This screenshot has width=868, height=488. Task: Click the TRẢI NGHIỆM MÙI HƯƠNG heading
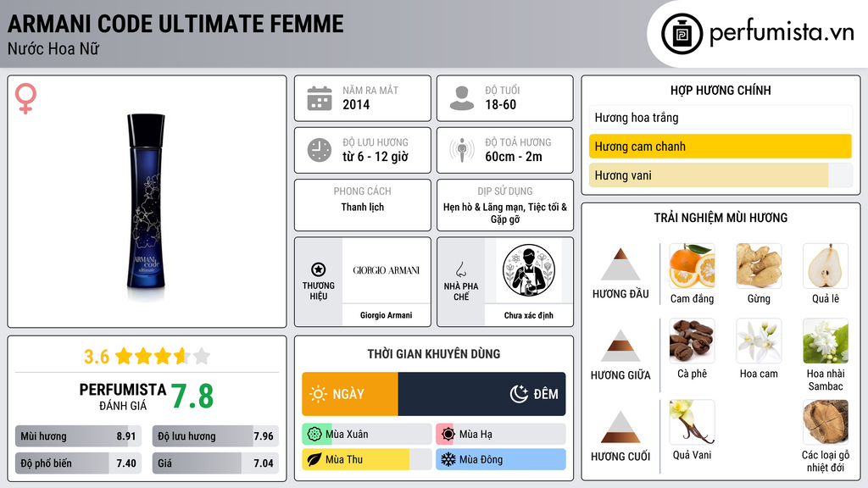721,218
